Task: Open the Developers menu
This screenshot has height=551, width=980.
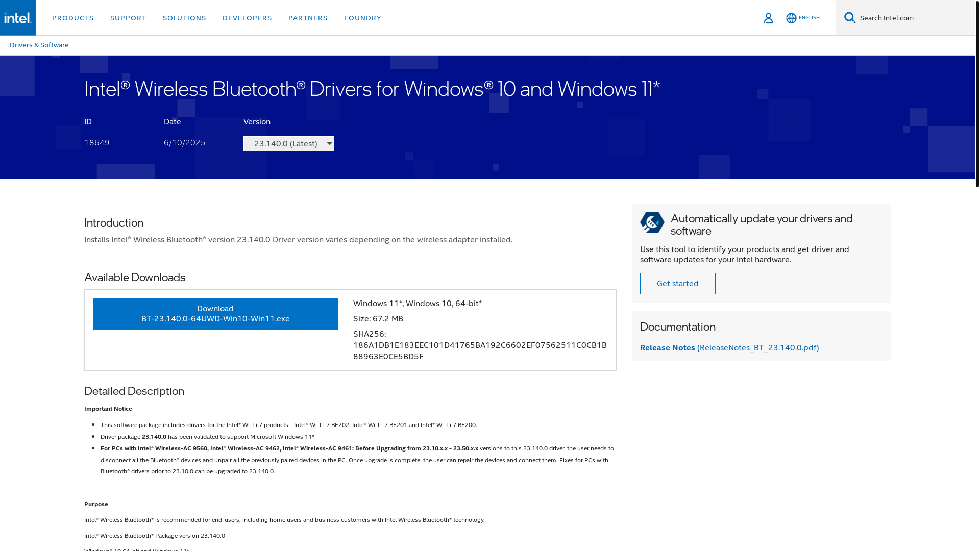Action: tap(247, 18)
